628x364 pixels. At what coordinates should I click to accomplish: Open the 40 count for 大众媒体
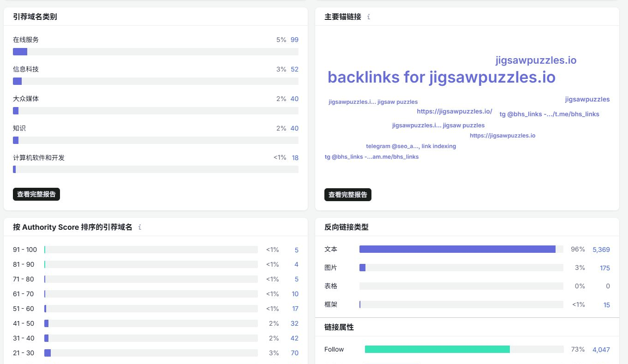[294, 99]
